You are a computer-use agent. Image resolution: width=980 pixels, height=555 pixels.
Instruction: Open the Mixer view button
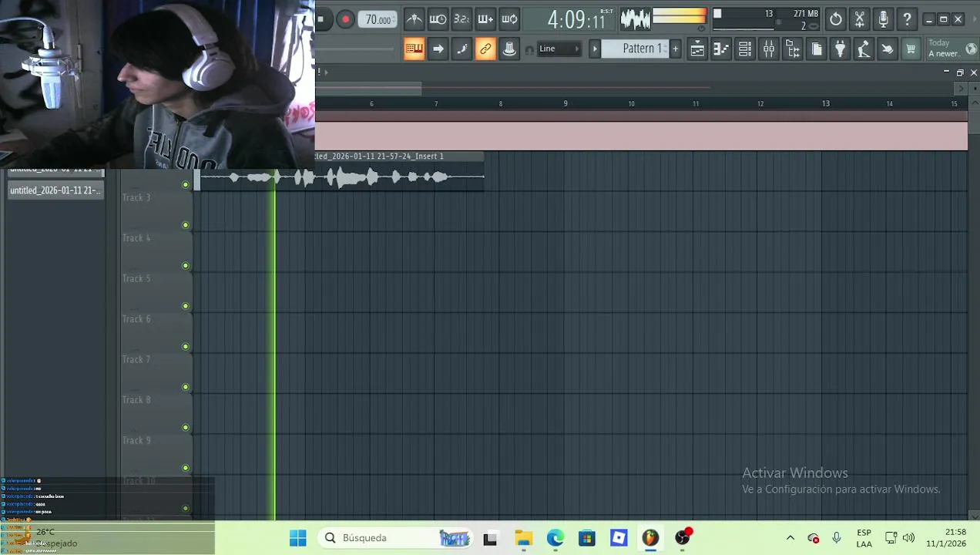[769, 49]
